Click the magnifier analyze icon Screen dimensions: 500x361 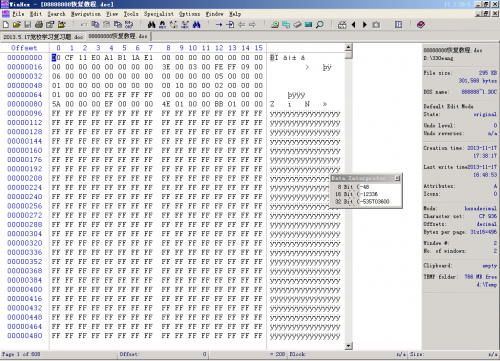coord(320,25)
